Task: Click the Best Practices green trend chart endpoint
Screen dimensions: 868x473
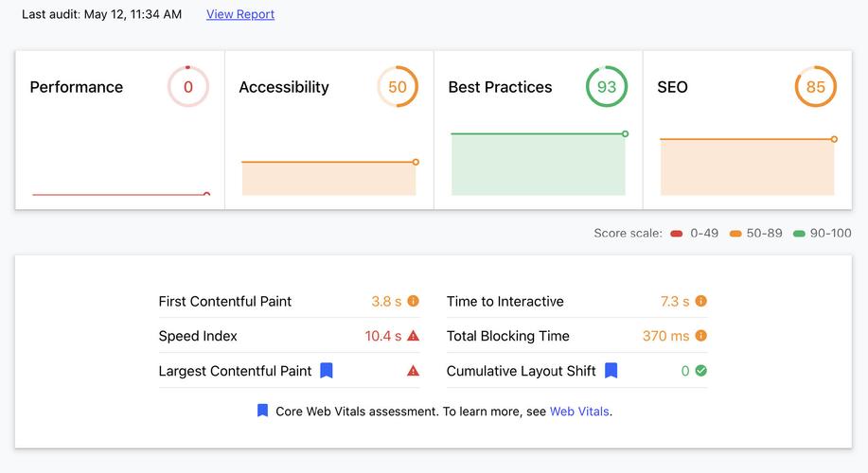Action: pyautogui.click(x=625, y=134)
